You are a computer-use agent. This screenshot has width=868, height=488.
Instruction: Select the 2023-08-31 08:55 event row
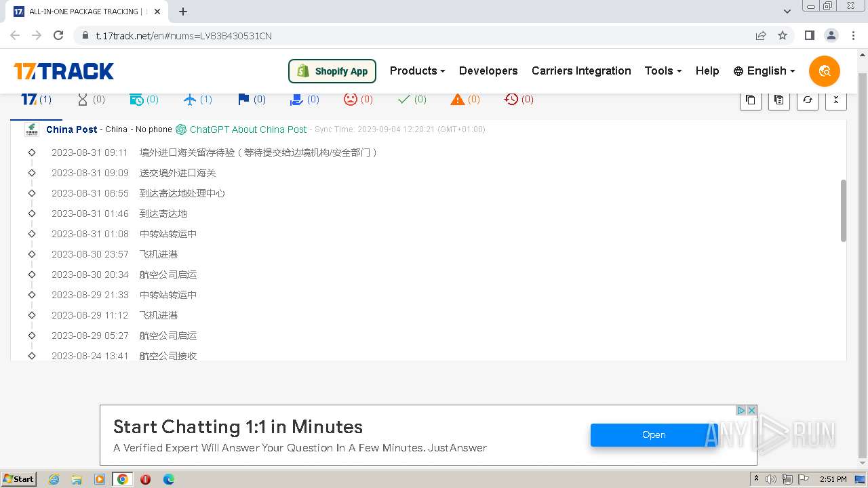click(138, 193)
